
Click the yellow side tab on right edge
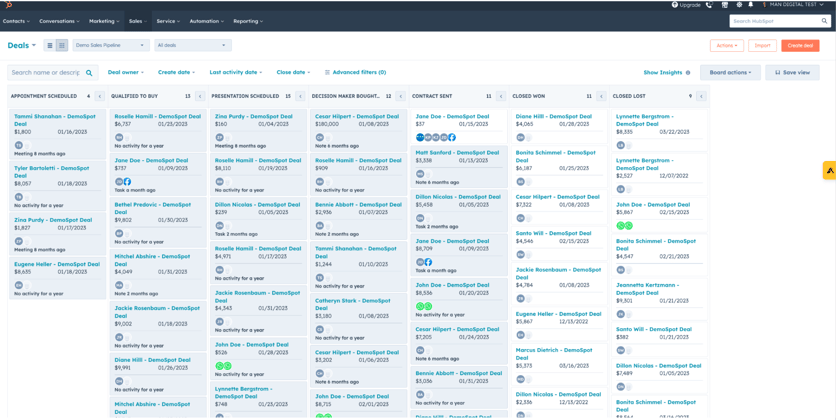click(829, 171)
